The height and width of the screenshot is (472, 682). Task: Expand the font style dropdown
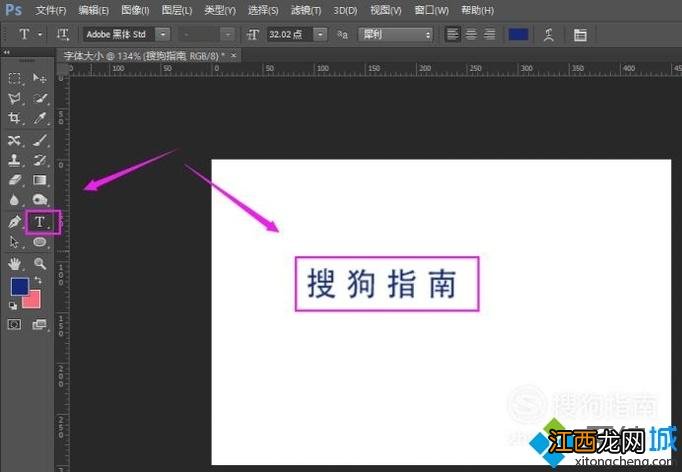coord(227,34)
